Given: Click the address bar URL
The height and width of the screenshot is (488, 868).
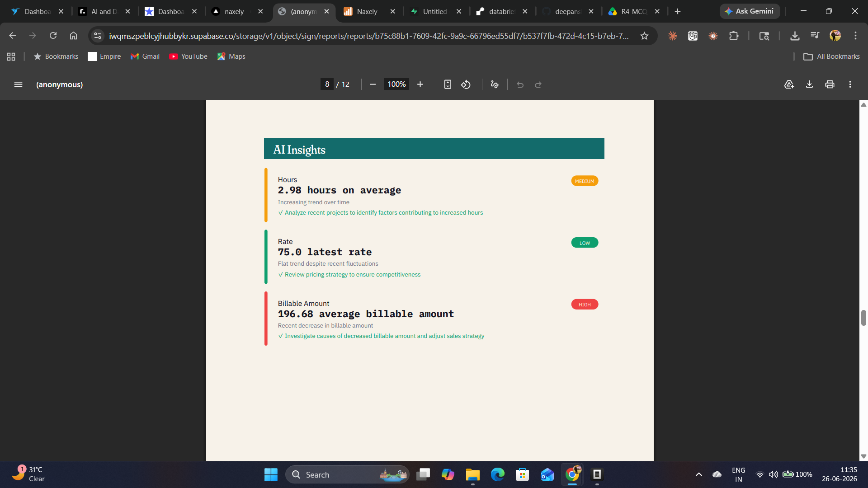Looking at the screenshot, I should pyautogui.click(x=368, y=36).
